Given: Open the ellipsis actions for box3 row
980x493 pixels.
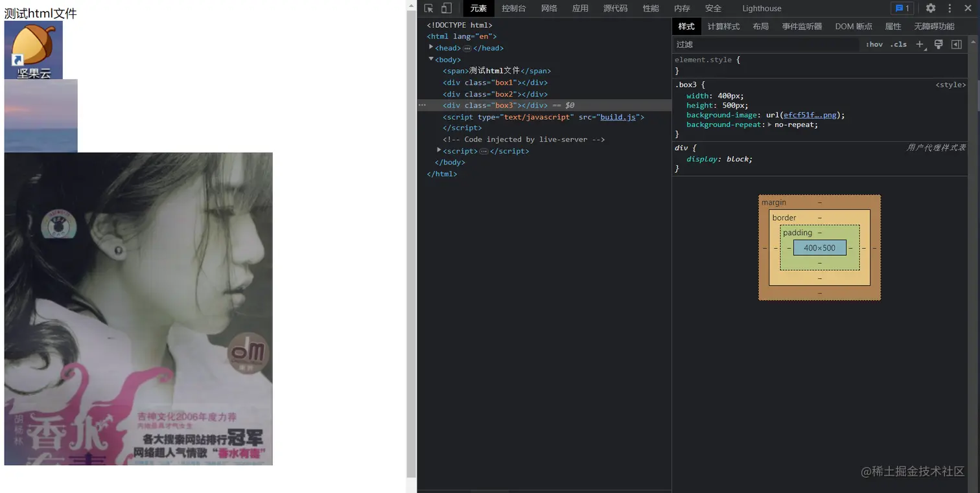Looking at the screenshot, I should (x=422, y=105).
